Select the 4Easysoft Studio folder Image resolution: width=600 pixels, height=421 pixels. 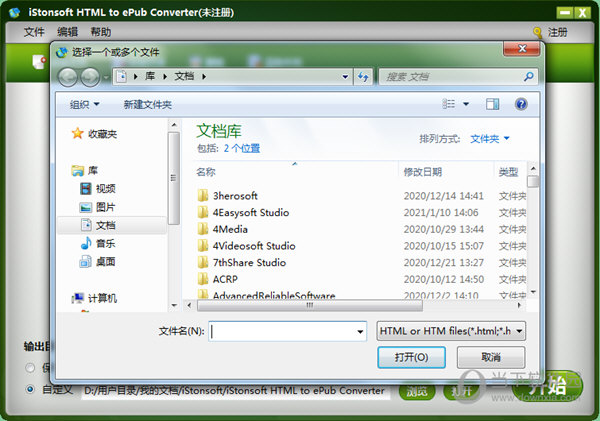point(243,212)
